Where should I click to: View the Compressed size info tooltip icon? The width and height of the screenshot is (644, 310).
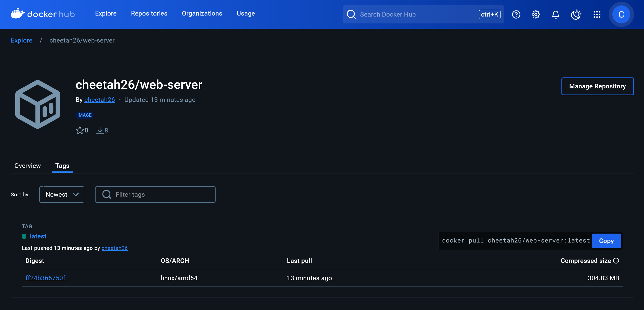pos(616,261)
